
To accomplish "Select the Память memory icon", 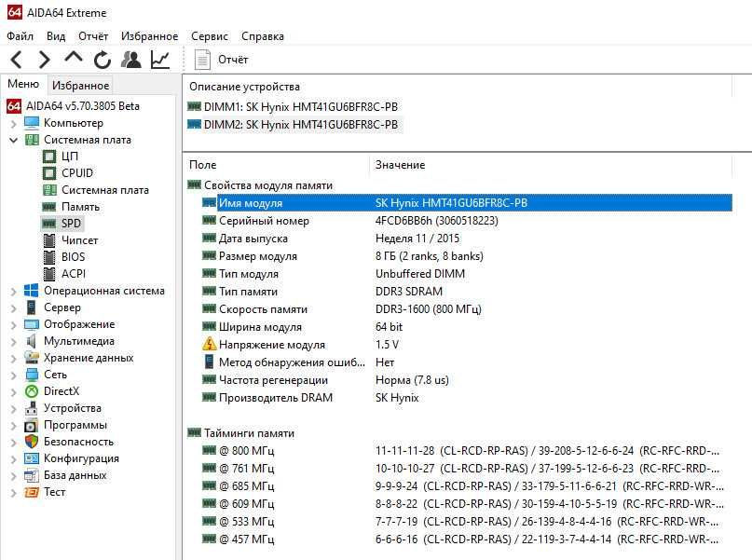I will (x=48, y=207).
